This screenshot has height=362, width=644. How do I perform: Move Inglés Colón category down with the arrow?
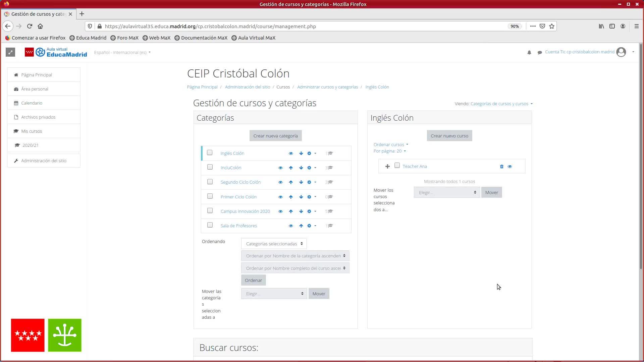click(x=301, y=154)
